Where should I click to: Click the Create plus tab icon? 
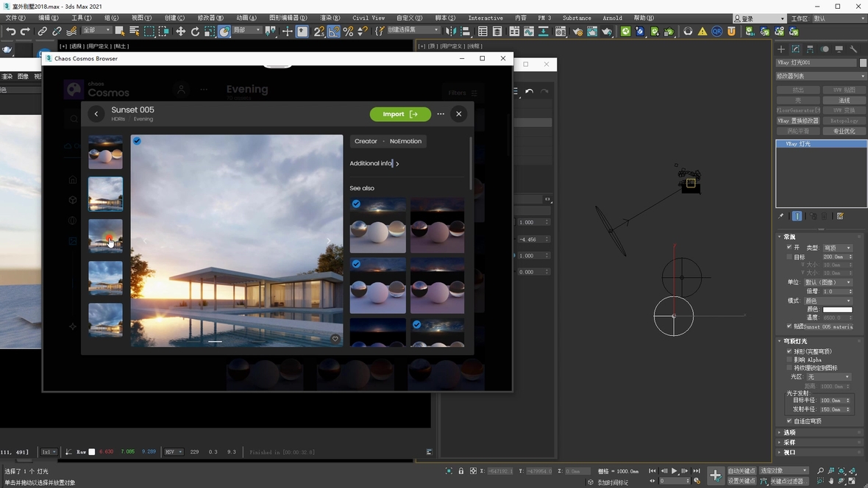point(781,49)
